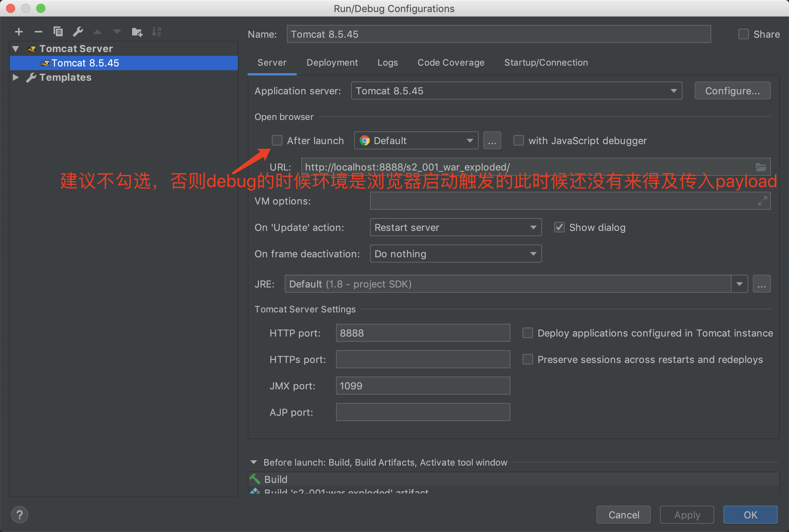Viewport: 789px width, 532px height.
Task: Click Apply button
Action: 687,515
